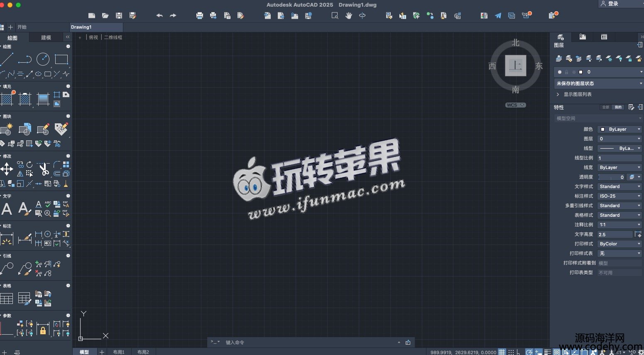Select the Trim scissors tool
Image resolution: width=644 pixels, height=355 pixels.
[x=43, y=169]
